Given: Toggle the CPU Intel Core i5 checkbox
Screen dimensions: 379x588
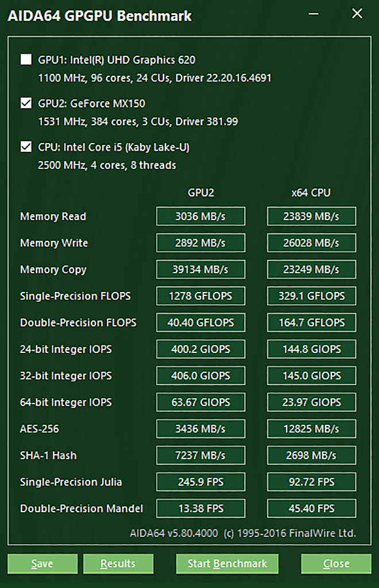Looking at the screenshot, I should [26, 146].
